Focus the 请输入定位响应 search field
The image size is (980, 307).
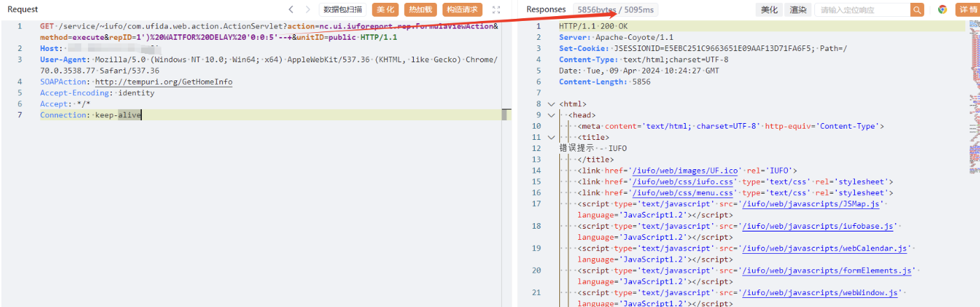tap(863, 10)
